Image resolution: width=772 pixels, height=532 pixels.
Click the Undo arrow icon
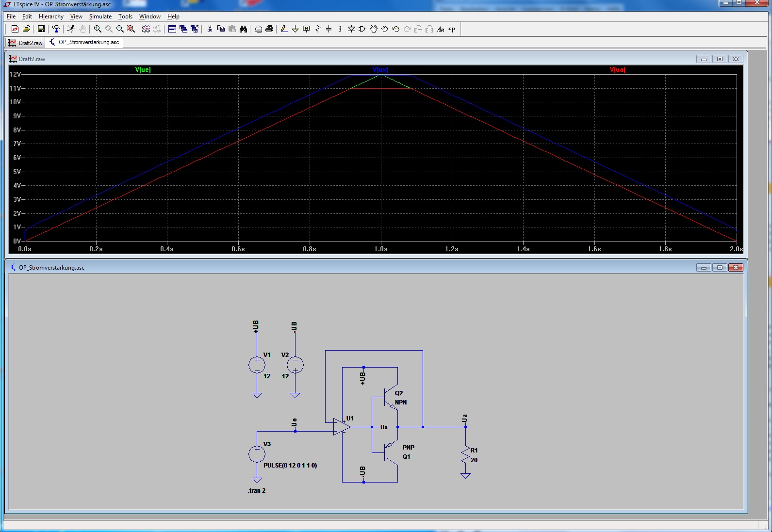click(396, 29)
